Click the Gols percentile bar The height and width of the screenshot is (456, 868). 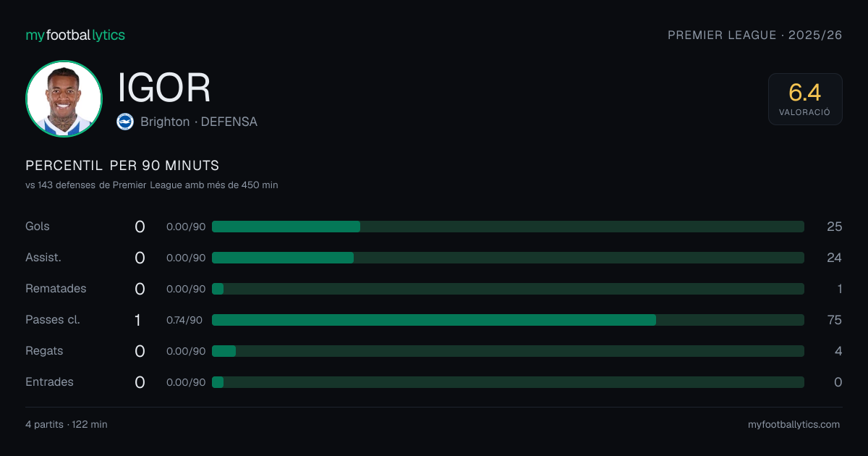508,227
